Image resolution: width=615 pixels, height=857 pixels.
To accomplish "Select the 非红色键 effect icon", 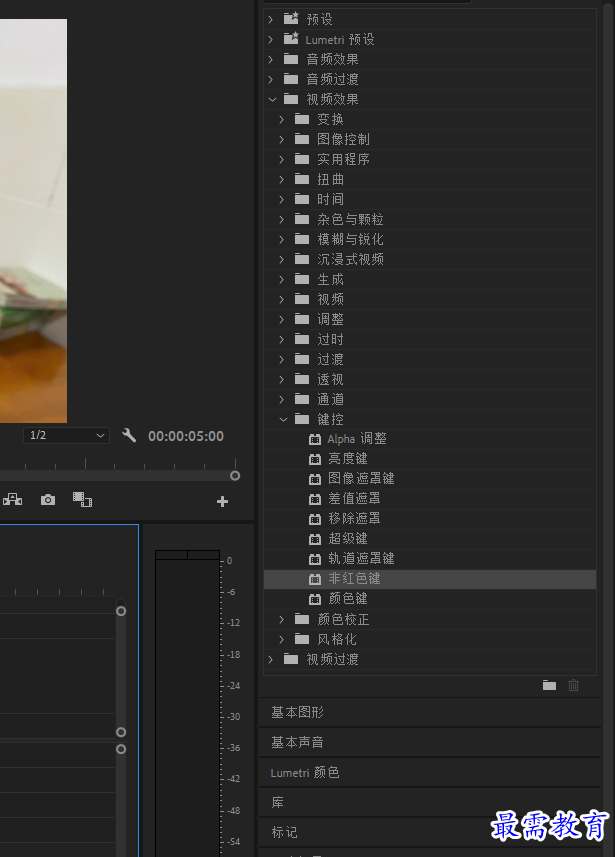I will (x=315, y=579).
